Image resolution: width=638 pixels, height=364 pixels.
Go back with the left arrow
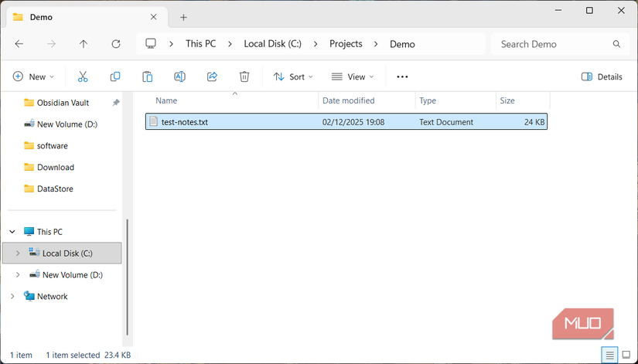[x=19, y=44]
